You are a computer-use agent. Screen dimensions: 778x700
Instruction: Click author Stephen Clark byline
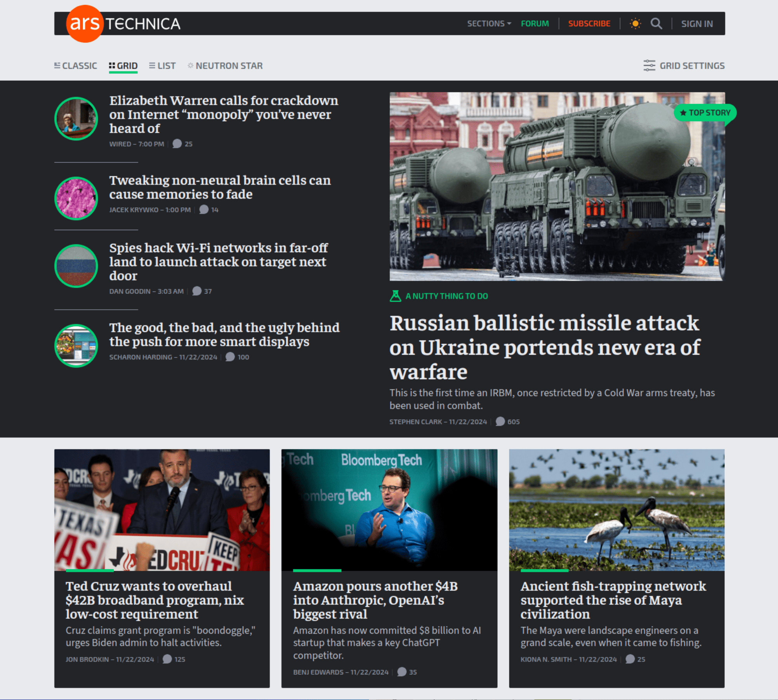click(416, 422)
